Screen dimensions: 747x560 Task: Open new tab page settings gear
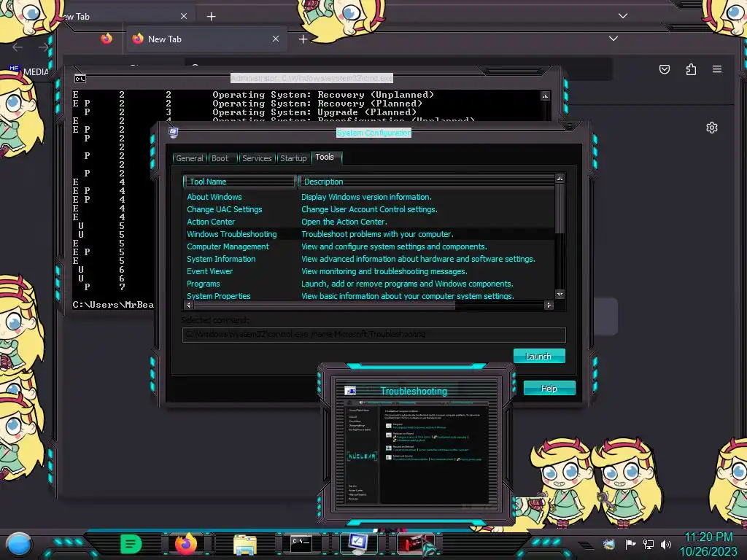(x=712, y=128)
